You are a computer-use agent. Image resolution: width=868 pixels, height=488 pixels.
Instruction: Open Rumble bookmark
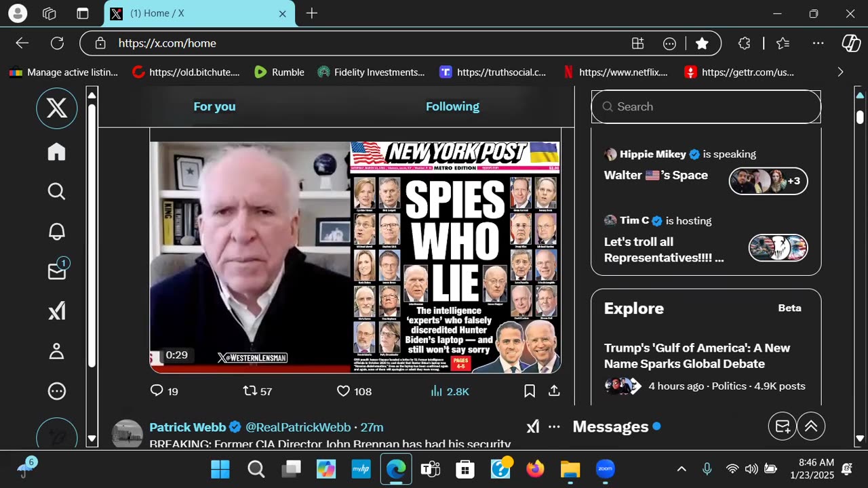279,72
